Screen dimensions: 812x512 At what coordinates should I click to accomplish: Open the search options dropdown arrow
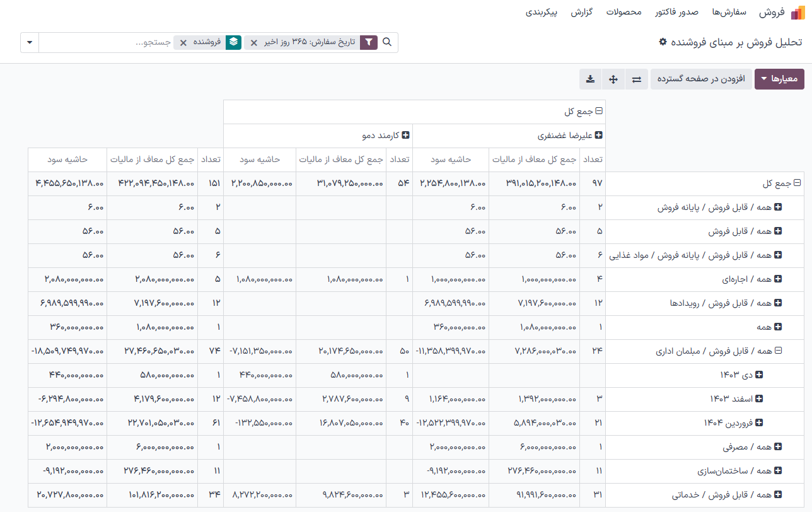point(30,42)
